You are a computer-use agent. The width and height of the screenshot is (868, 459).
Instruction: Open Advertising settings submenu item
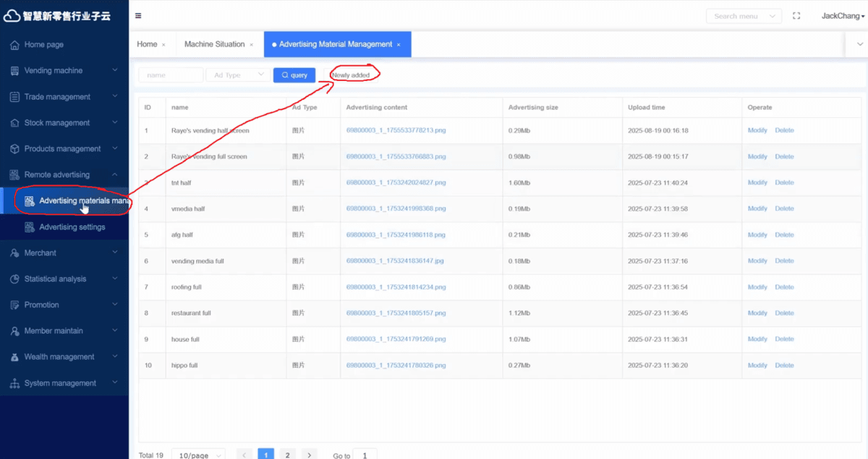coord(72,227)
